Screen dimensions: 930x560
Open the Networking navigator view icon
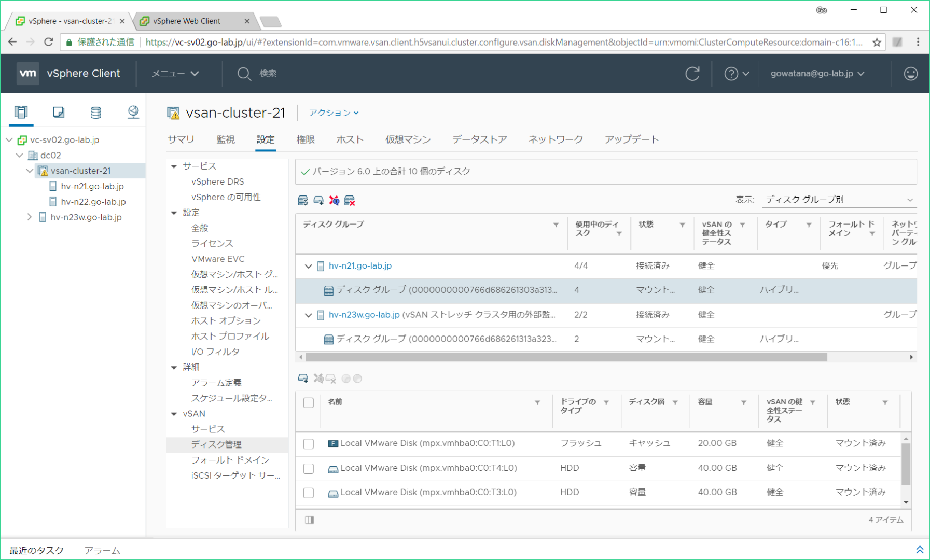pos(133,112)
